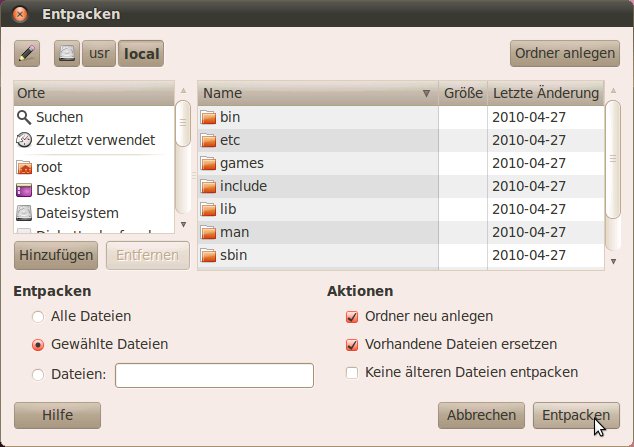
Task: Select the Suchen magnifier entry
Action: coord(59,117)
